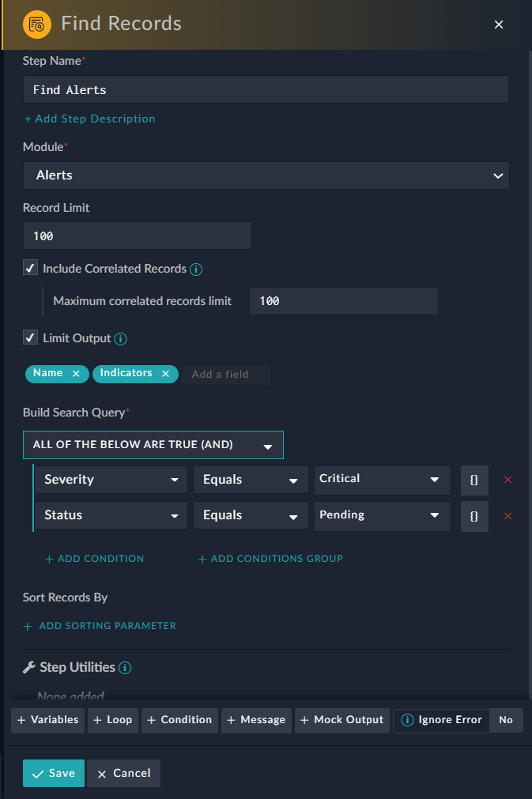Viewport: 532px width, 799px height.
Task: Click Step Utilities info icon
Action: 125,668
